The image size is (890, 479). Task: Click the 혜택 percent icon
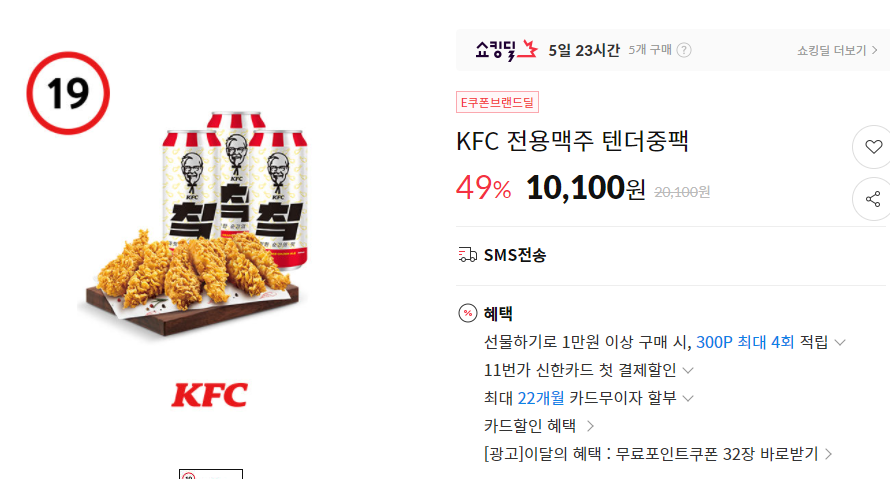[468, 313]
